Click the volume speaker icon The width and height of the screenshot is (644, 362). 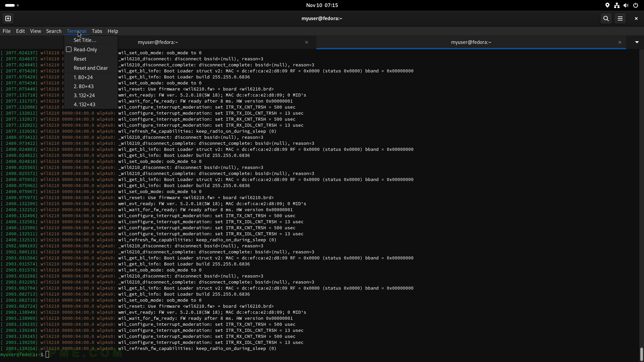point(626,5)
